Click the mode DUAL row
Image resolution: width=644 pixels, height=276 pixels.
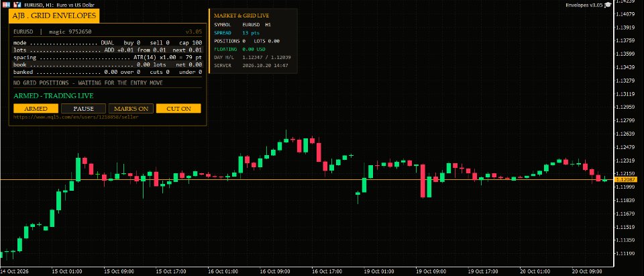coord(107,43)
